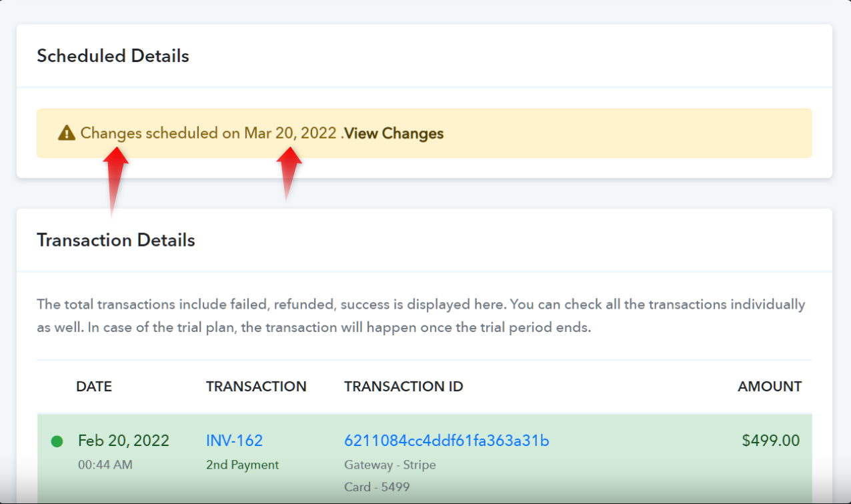Image resolution: width=851 pixels, height=504 pixels.
Task: Click the warning triangle icon in the banner
Action: (x=67, y=133)
